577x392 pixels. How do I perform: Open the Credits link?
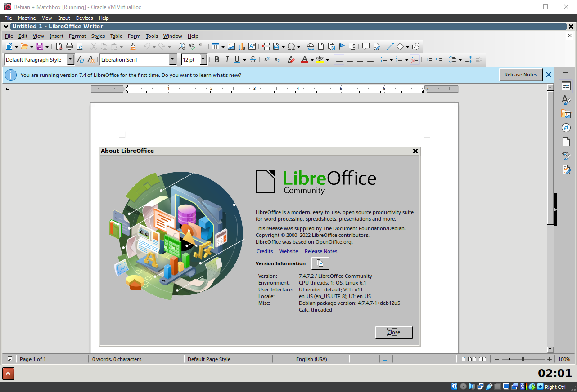tap(264, 251)
